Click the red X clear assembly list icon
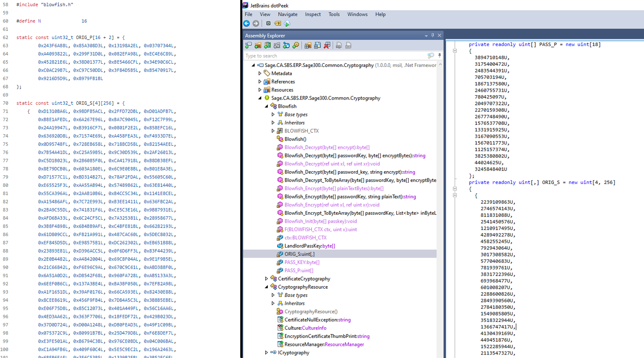This screenshot has width=644, height=358. pyautogui.click(x=327, y=46)
